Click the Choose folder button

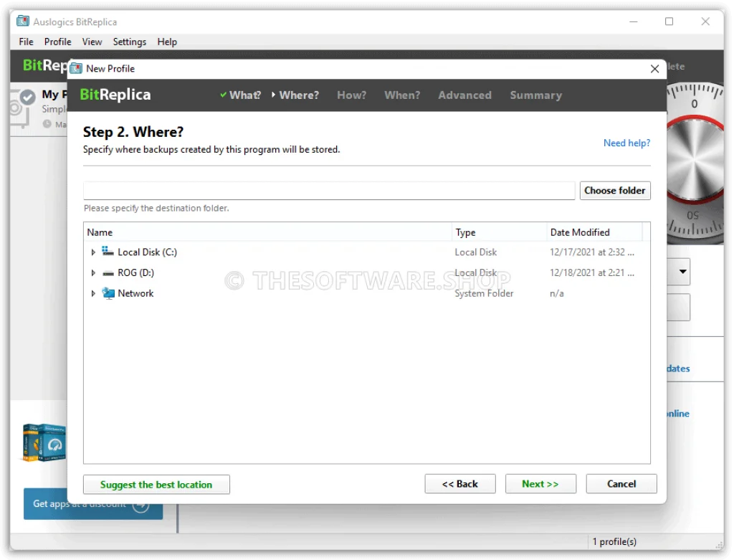click(x=614, y=191)
